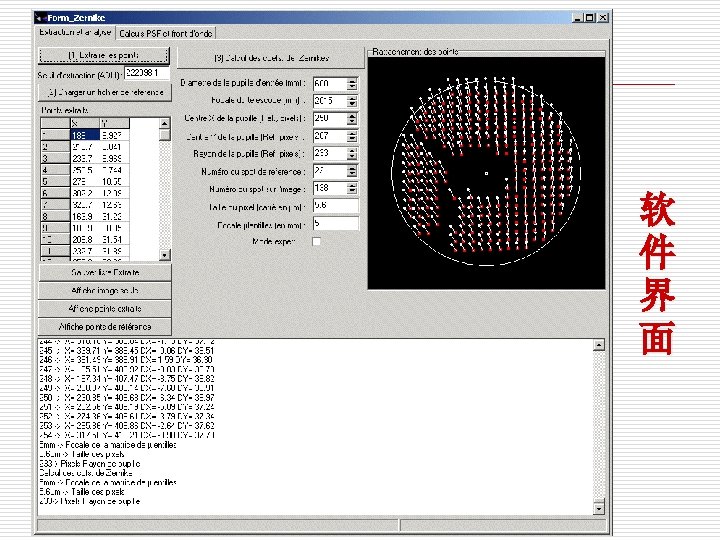Close the Form_Zernike window
This screenshot has width=720, height=540.
click(603, 18)
